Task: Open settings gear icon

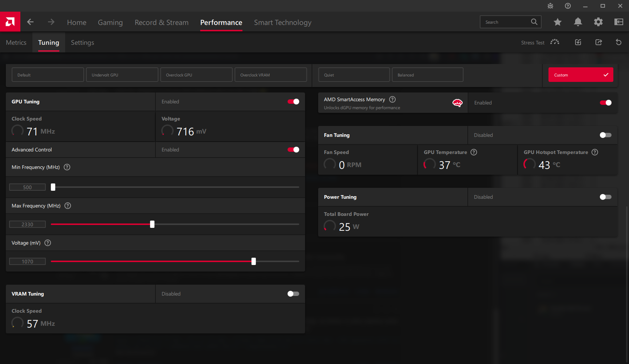Action: tap(598, 22)
